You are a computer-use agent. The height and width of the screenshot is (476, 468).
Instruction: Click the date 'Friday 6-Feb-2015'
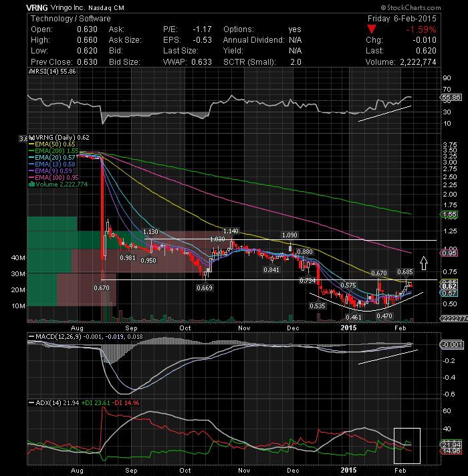tap(402, 19)
